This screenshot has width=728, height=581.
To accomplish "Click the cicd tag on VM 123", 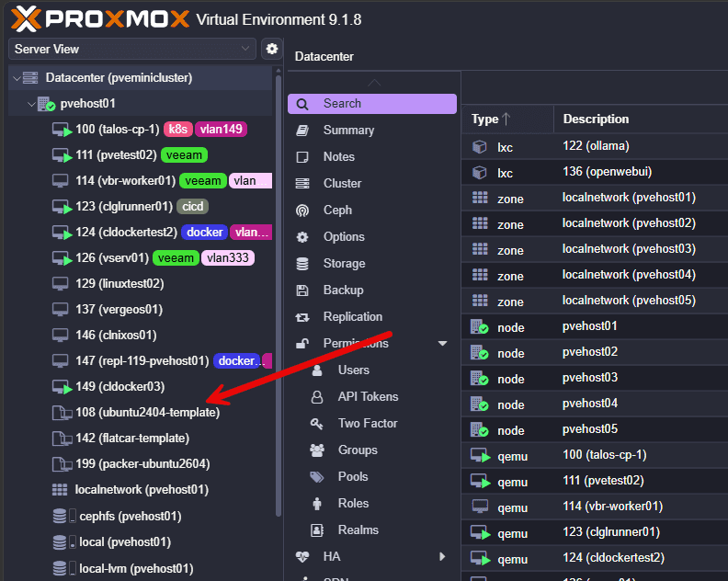I will click(x=192, y=206).
